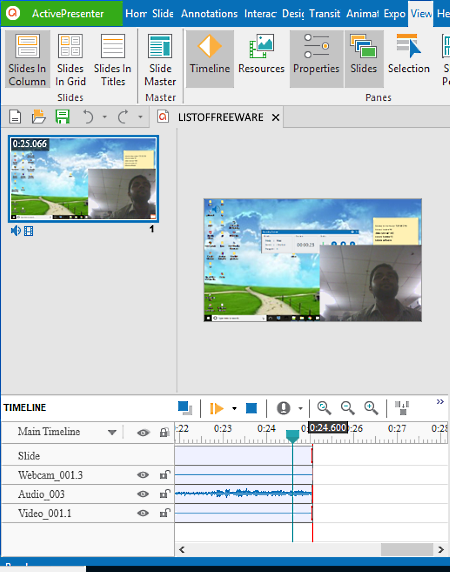Toggle lock for all timeline objects

click(164, 432)
